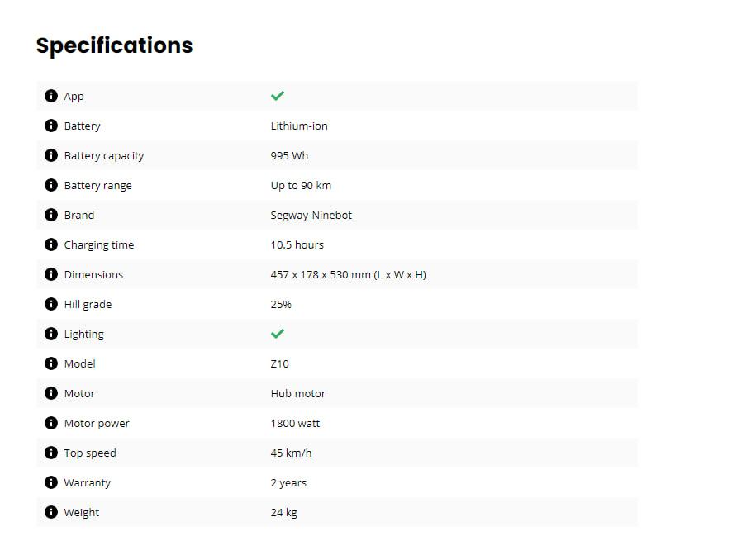Click the info icon beside Brand
Viewport: 737px width, 560px height.
(x=50, y=215)
